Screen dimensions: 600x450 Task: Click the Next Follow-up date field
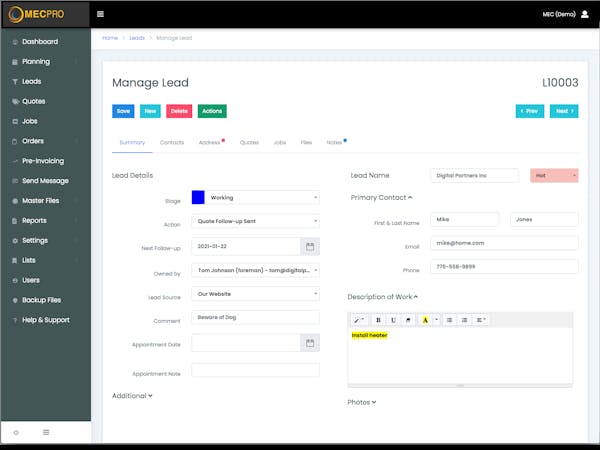[246, 246]
